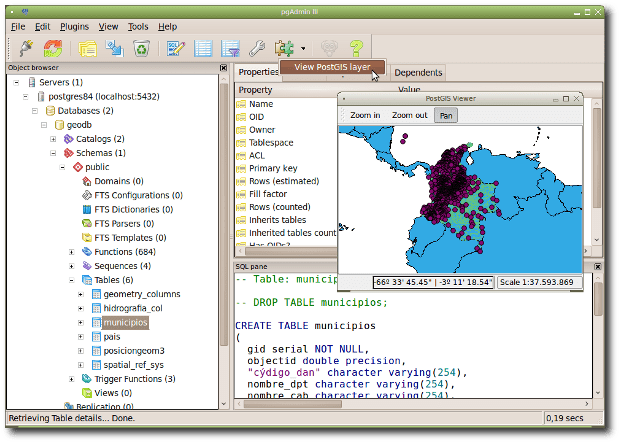Click the SQL pane vertical scrollbar

(x=597, y=335)
